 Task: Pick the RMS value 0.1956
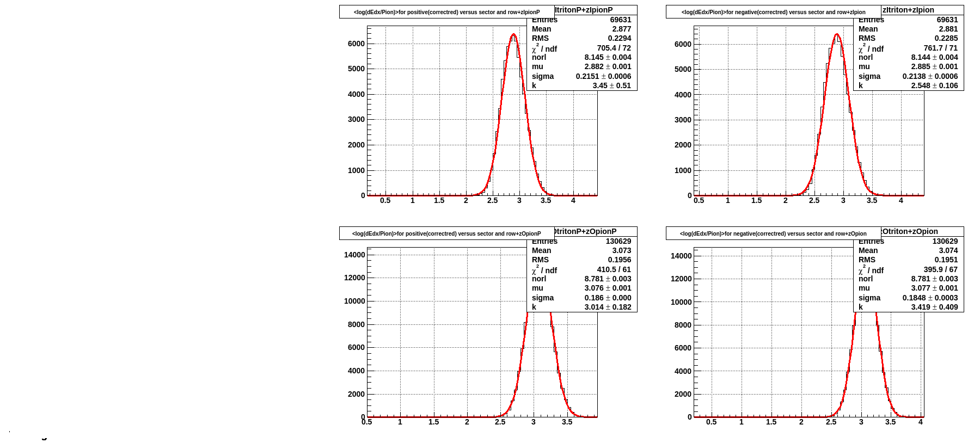pyautogui.click(x=620, y=260)
